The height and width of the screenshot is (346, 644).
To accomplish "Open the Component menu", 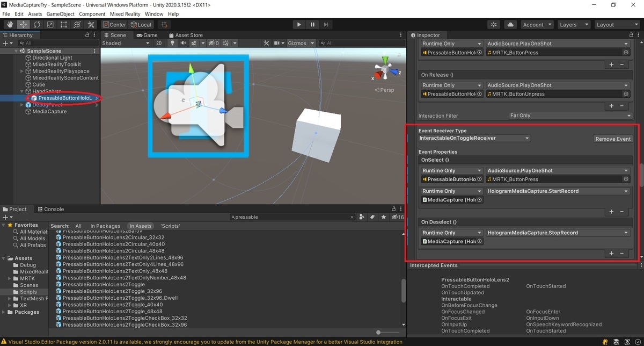I will pyautogui.click(x=92, y=14).
